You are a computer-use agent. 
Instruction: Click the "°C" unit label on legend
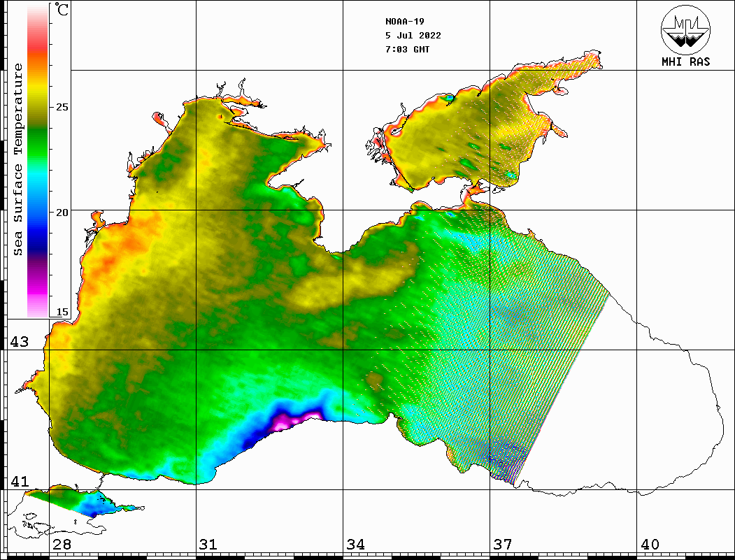coord(61,9)
